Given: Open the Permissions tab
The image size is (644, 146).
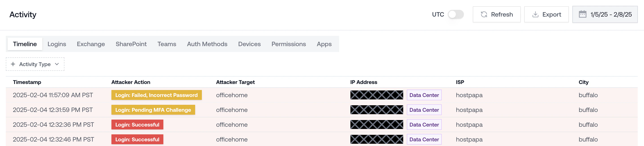Looking at the screenshot, I should [288, 44].
